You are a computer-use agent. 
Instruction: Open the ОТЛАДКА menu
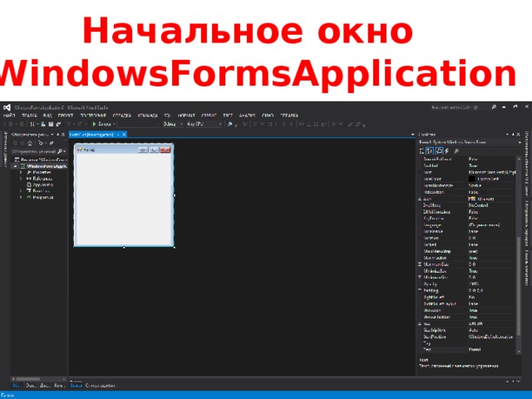(x=122, y=116)
